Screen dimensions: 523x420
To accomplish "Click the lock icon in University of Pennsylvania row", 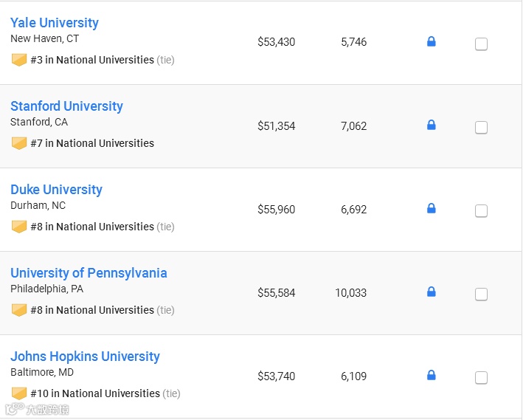I will [432, 292].
